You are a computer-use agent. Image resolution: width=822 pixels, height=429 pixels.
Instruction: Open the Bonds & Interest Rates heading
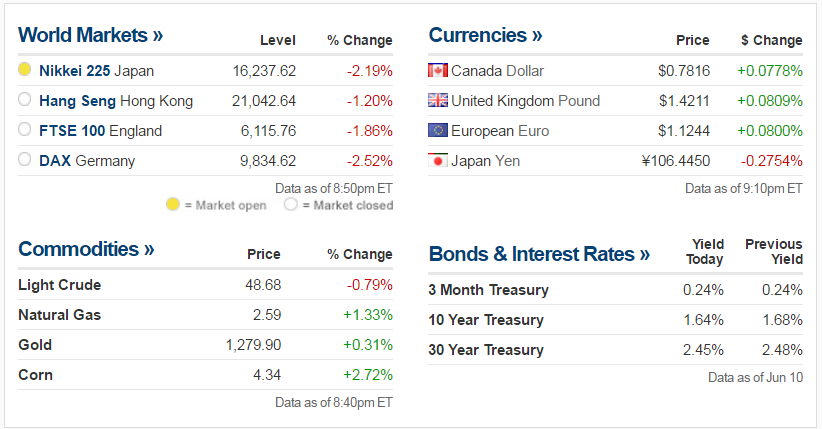(x=539, y=254)
